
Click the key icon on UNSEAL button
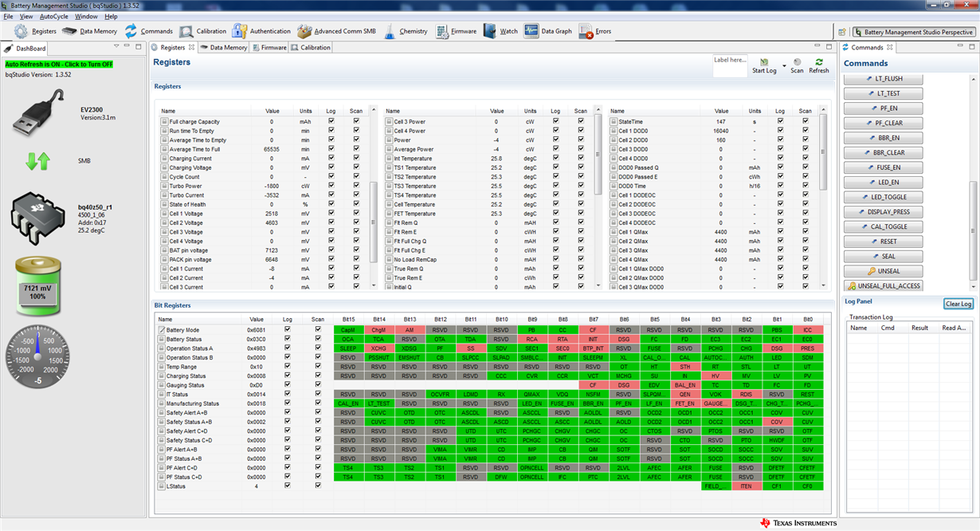coord(871,271)
